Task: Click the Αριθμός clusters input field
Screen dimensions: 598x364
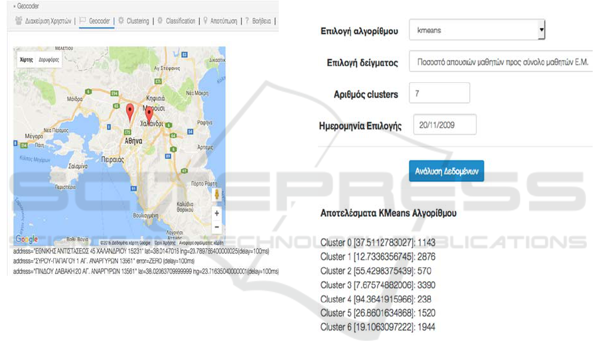Action: click(439, 93)
